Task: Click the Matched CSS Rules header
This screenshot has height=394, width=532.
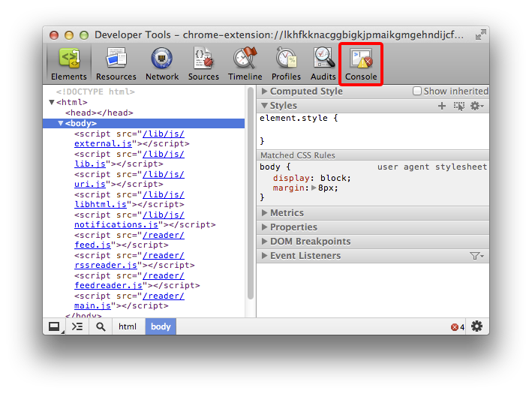Action: (x=372, y=155)
